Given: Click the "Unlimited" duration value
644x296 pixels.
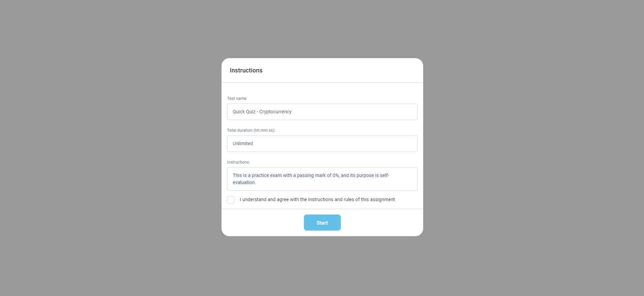Looking at the screenshot, I should click(243, 144).
